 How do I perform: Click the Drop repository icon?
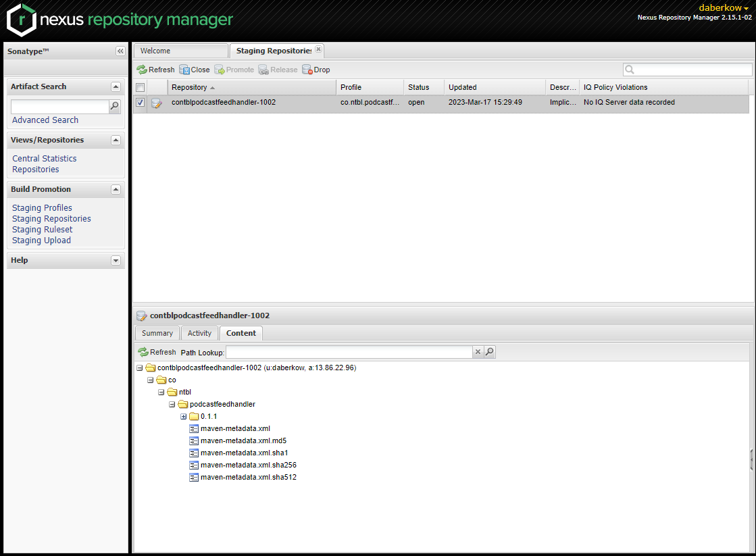(x=307, y=70)
